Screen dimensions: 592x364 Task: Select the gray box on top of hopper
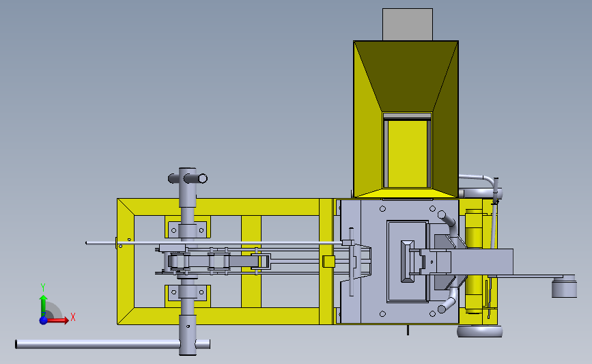[x=408, y=24]
